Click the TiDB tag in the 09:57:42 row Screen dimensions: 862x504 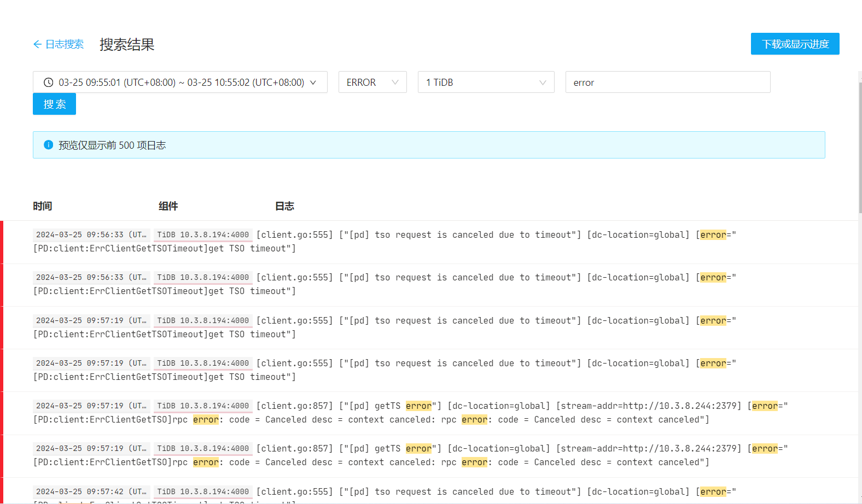(203, 491)
